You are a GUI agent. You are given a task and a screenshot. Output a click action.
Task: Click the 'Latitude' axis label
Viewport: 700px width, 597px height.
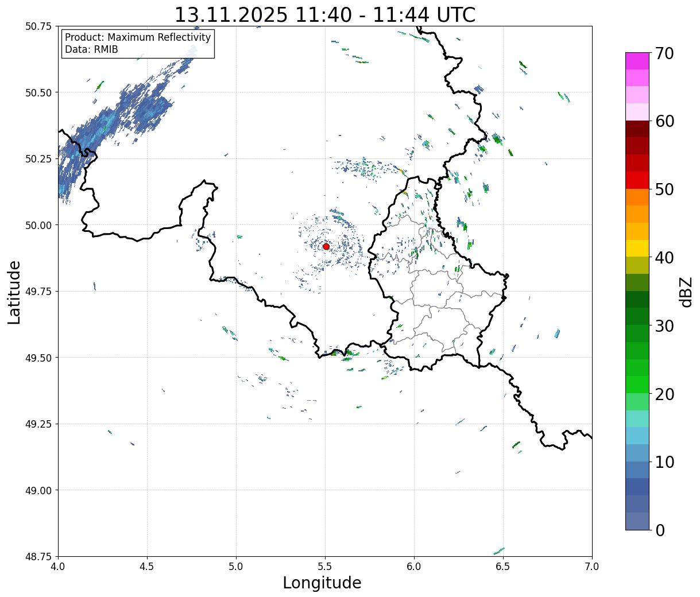(14, 292)
